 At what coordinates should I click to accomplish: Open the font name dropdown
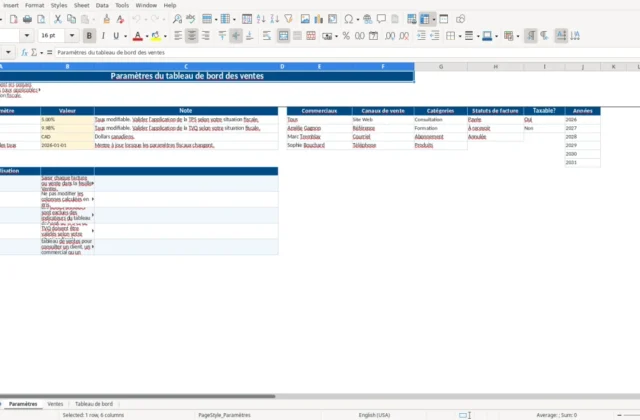pyautogui.click(x=27, y=36)
